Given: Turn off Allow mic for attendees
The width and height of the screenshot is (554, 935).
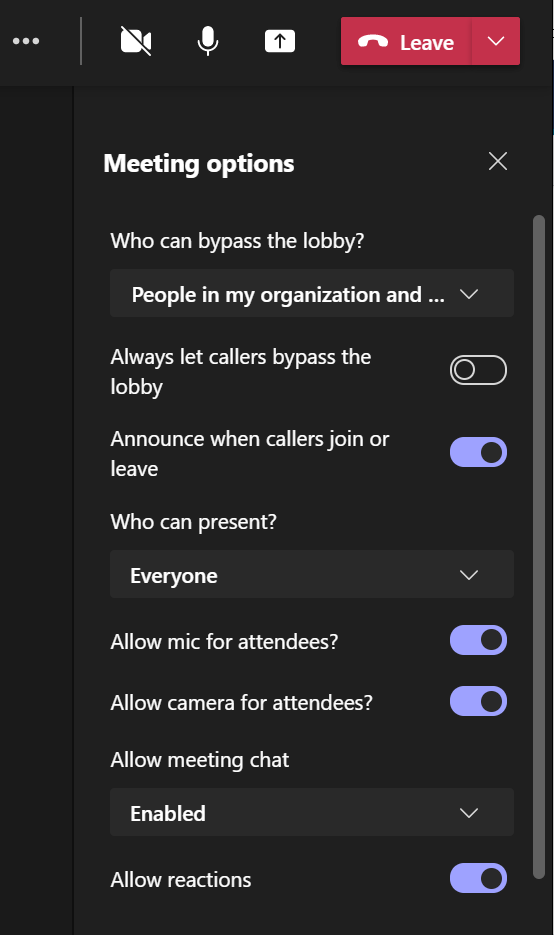Looking at the screenshot, I should coord(478,640).
